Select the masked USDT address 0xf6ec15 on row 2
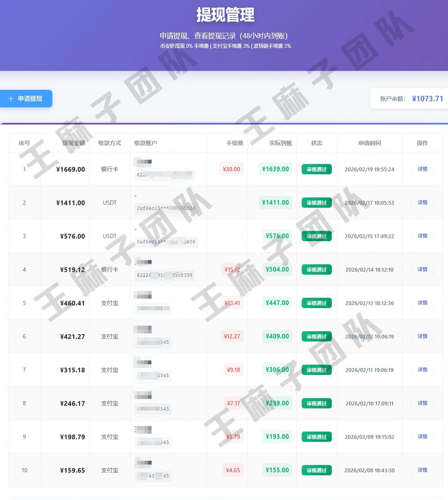The image size is (448, 500). click(165, 208)
